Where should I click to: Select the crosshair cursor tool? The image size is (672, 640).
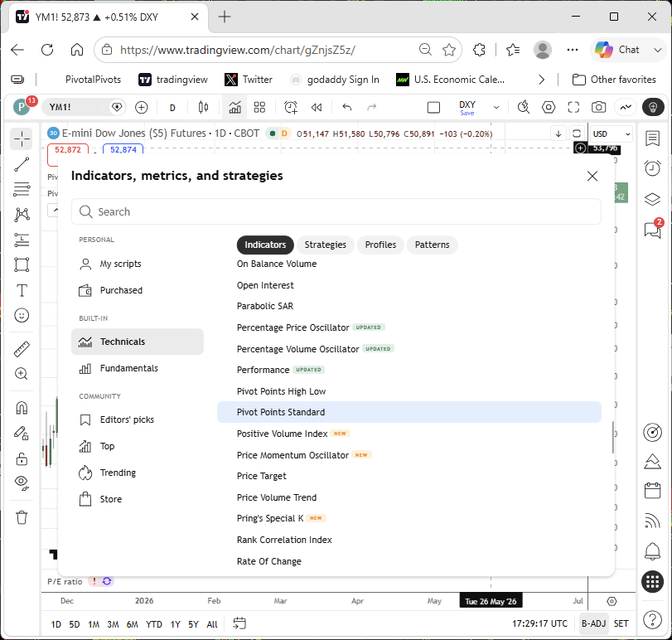(22, 139)
